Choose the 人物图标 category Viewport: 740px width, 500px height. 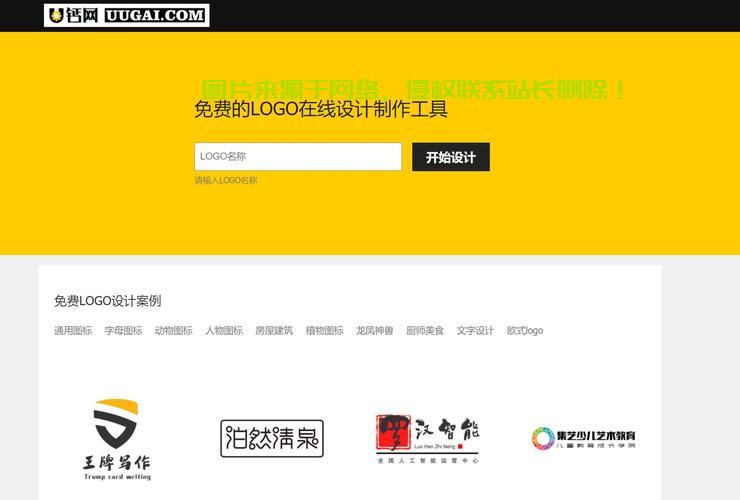click(x=224, y=331)
